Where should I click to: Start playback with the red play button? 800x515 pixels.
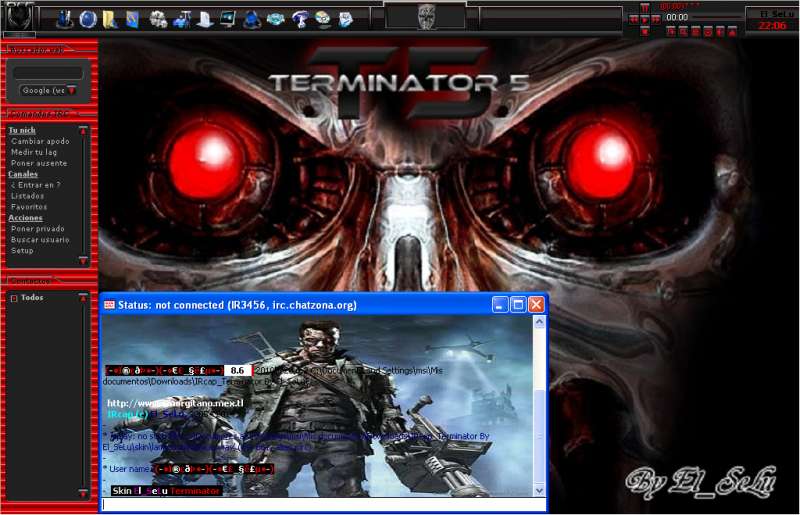point(645,20)
